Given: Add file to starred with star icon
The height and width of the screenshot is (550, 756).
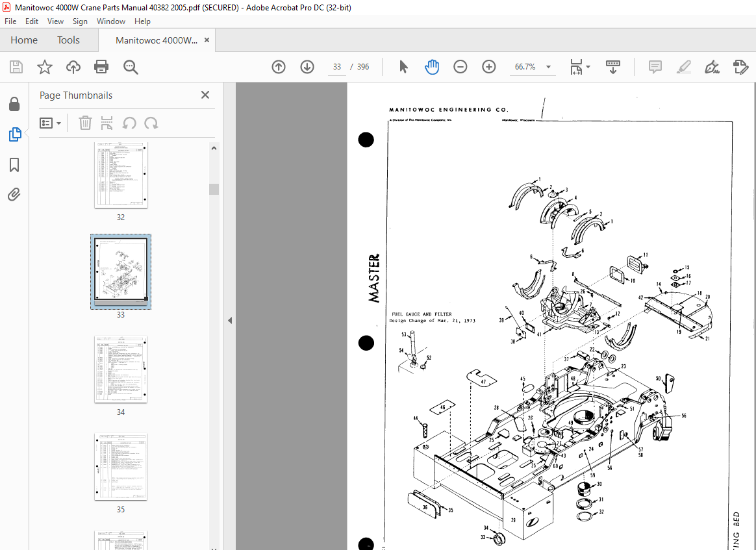Looking at the screenshot, I should [x=45, y=67].
